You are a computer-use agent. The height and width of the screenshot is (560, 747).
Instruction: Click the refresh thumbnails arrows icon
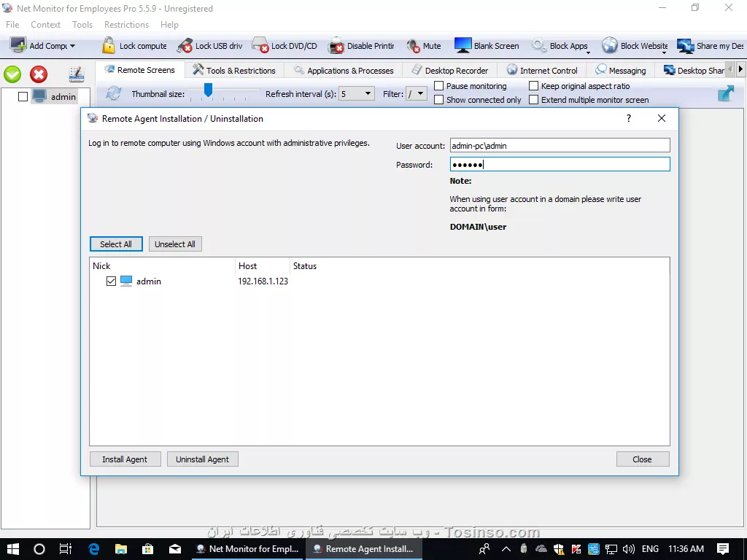113,93
